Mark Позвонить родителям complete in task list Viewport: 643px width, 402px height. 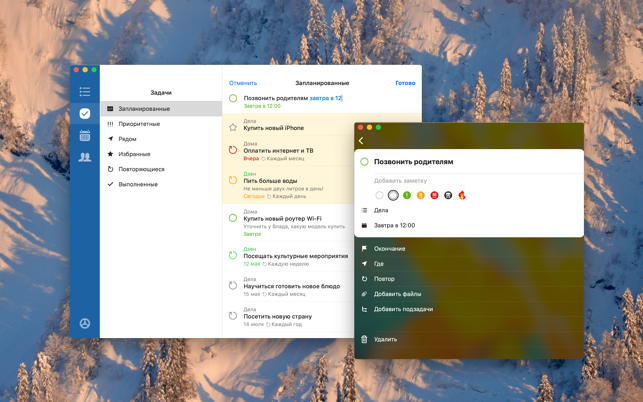tap(233, 99)
